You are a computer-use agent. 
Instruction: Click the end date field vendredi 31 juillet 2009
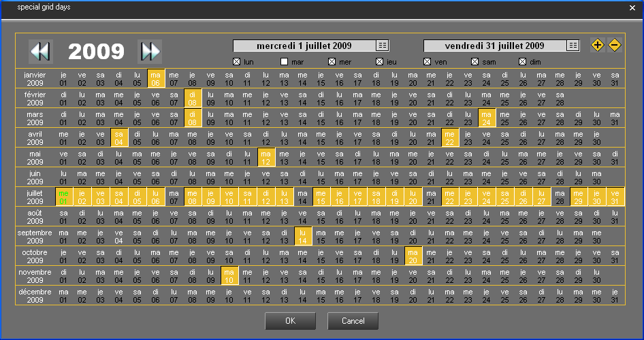tap(494, 46)
